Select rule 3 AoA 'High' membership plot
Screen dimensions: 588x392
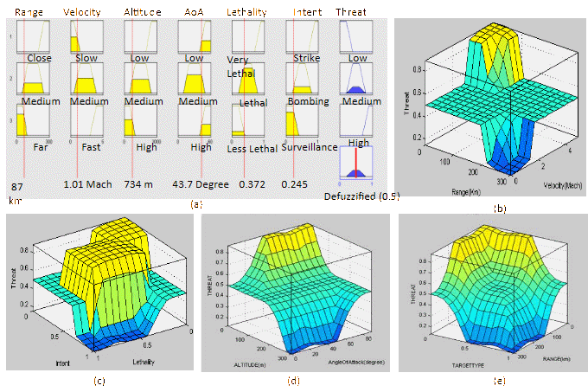tap(195, 120)
